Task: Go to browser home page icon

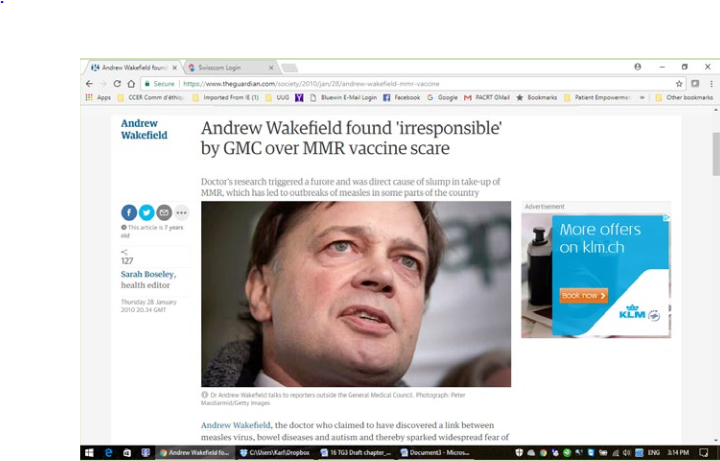Action: click(131, 84)
